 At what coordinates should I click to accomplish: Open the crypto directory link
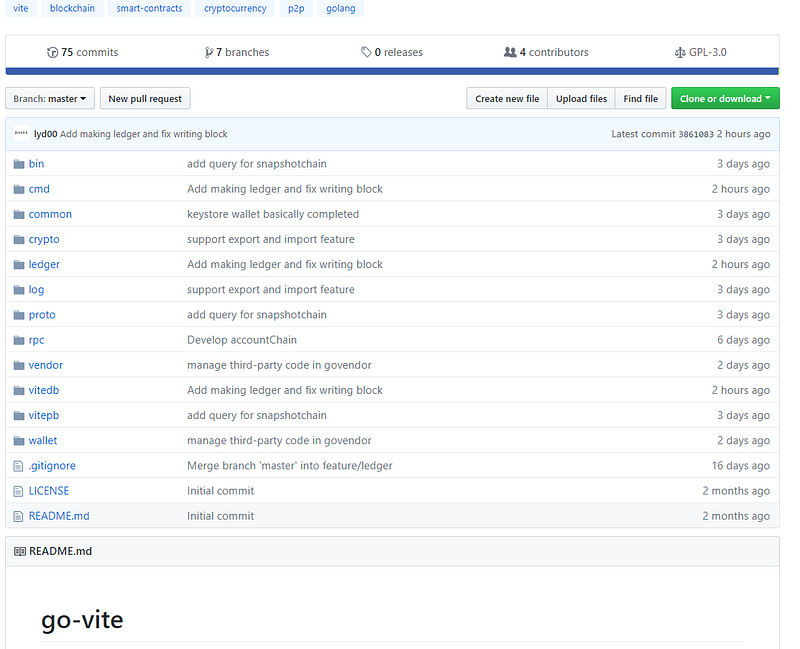coord(44,239)
